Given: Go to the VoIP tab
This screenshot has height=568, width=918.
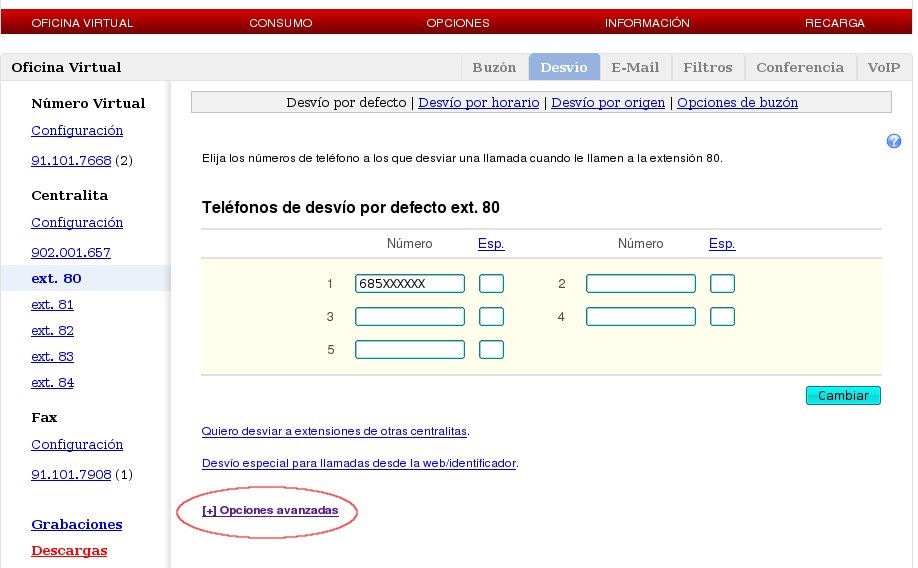Looking at the screenshot, I should tap(883, 68).
